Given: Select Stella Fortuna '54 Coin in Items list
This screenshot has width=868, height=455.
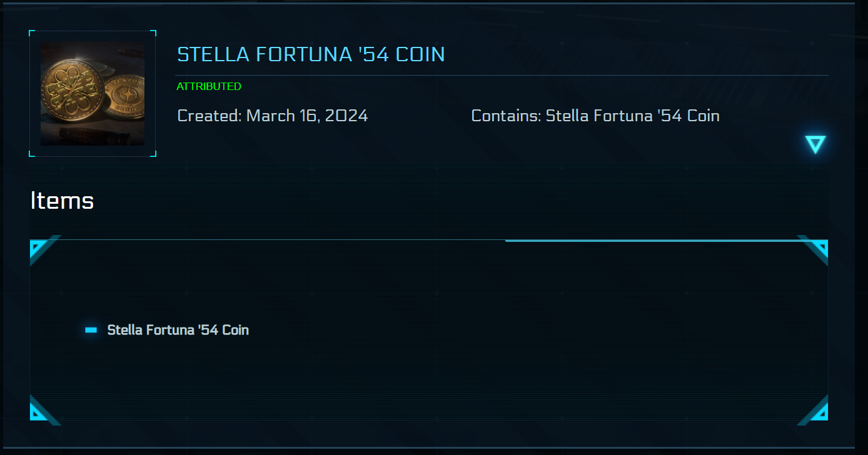Looking at the screenshot, I should (x=178, y=330).
